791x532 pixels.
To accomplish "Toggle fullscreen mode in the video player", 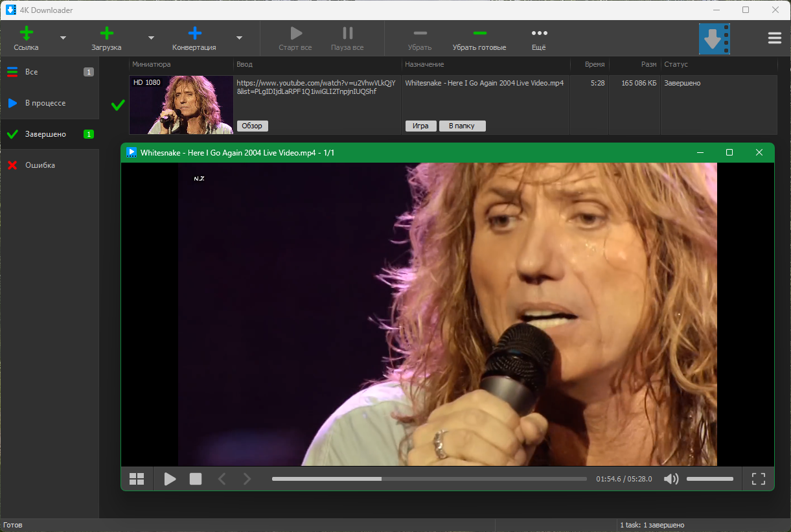I will pyautogui.click(x=759, y=479).
